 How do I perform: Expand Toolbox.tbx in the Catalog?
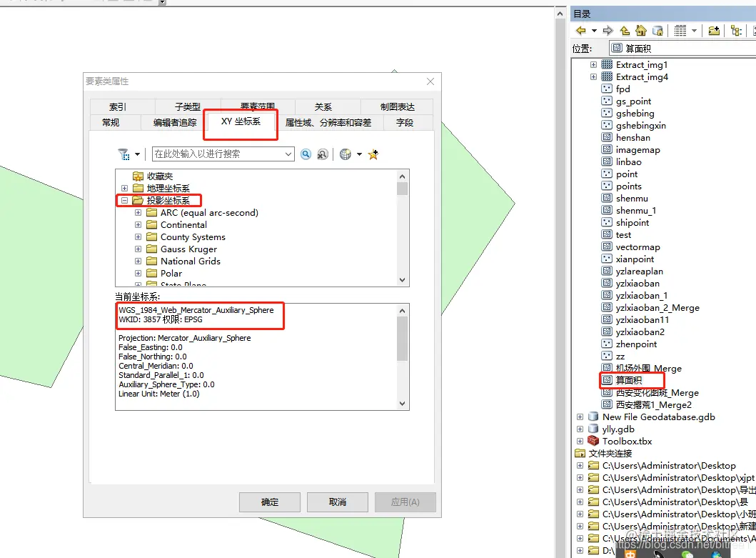580,442
